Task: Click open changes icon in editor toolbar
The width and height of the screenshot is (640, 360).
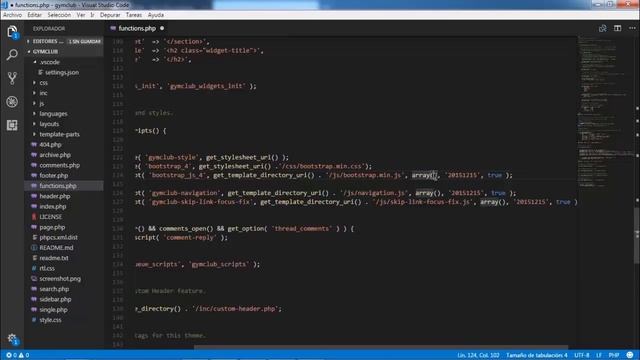Action: [x=602, y=28]
